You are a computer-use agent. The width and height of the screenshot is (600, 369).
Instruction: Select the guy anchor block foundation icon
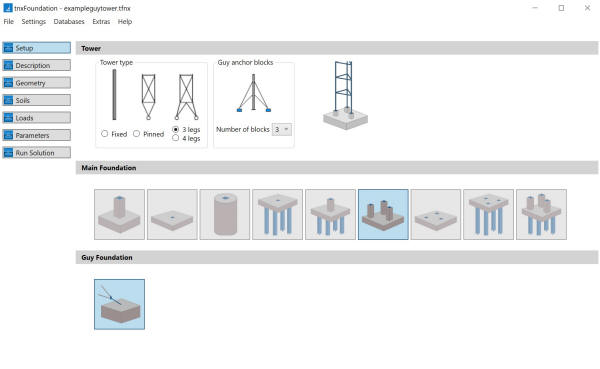pos(119,304)
